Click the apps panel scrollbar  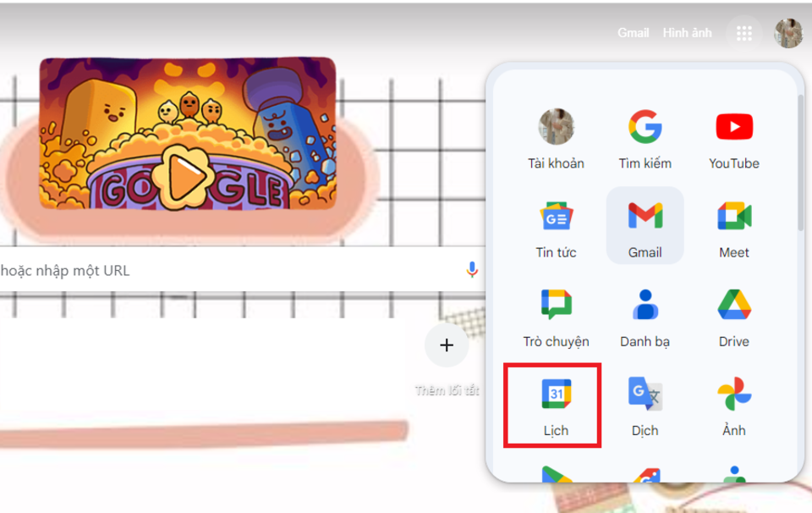pyautogui.click(x=800, y=162)
